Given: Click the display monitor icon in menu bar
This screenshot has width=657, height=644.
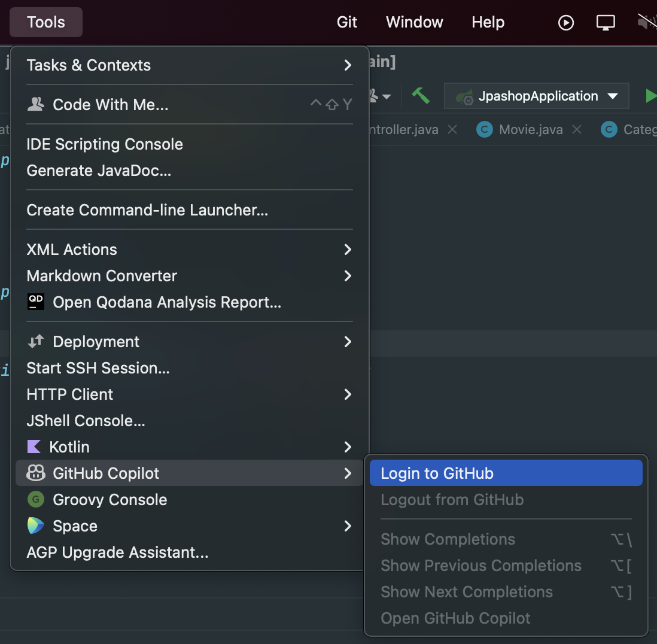Looking at the screenshot, I should 606,23.
